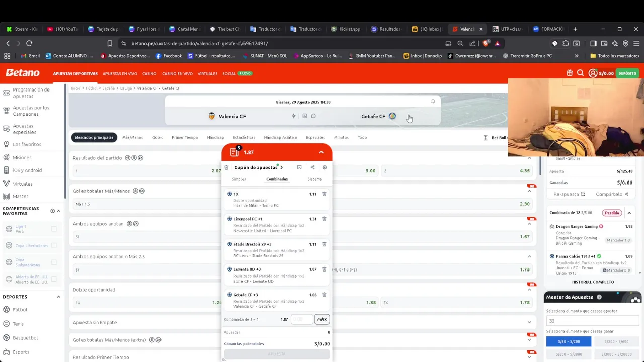
Task: Open Brave Shields icon in address bar
Action: (486, 43)
